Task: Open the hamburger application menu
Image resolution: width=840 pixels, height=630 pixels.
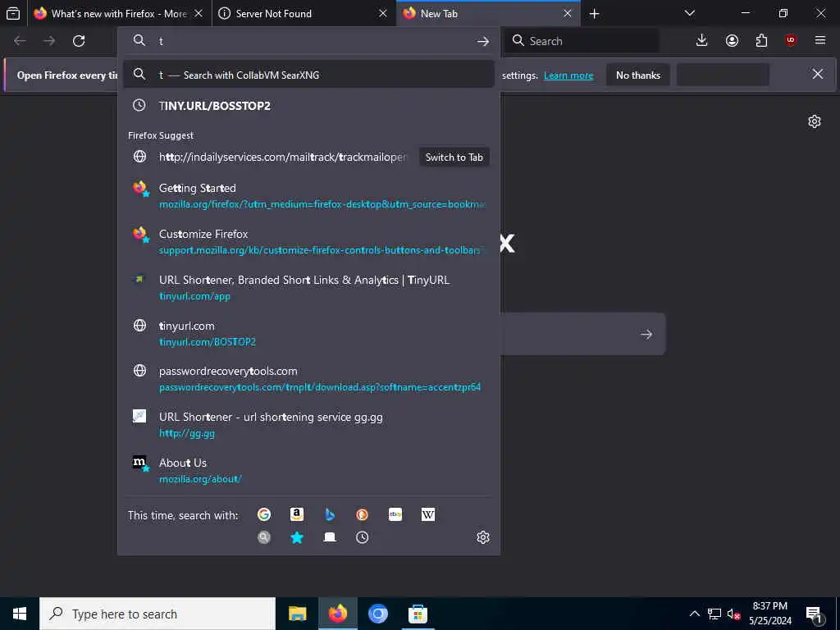Action: [x=820, y=40]
